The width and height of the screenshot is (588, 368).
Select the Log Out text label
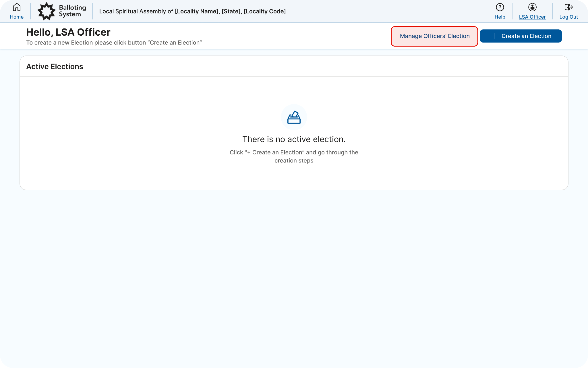pos(568,17)
